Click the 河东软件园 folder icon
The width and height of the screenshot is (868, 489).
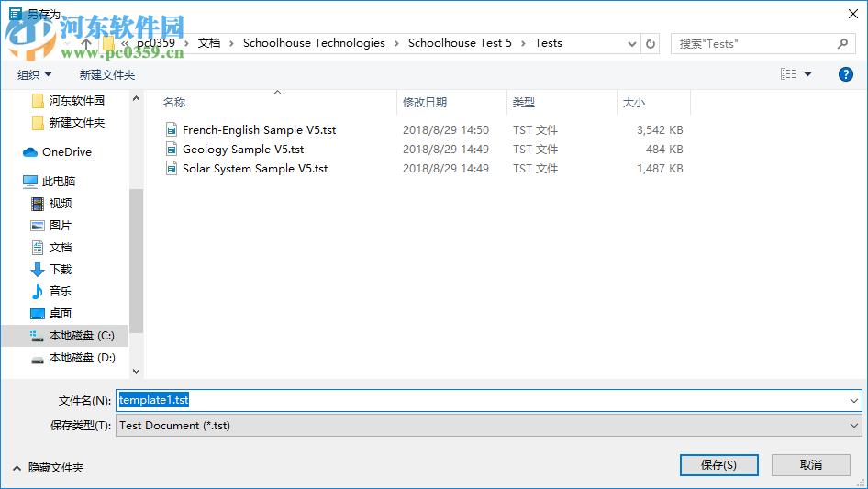pos(38,100)
